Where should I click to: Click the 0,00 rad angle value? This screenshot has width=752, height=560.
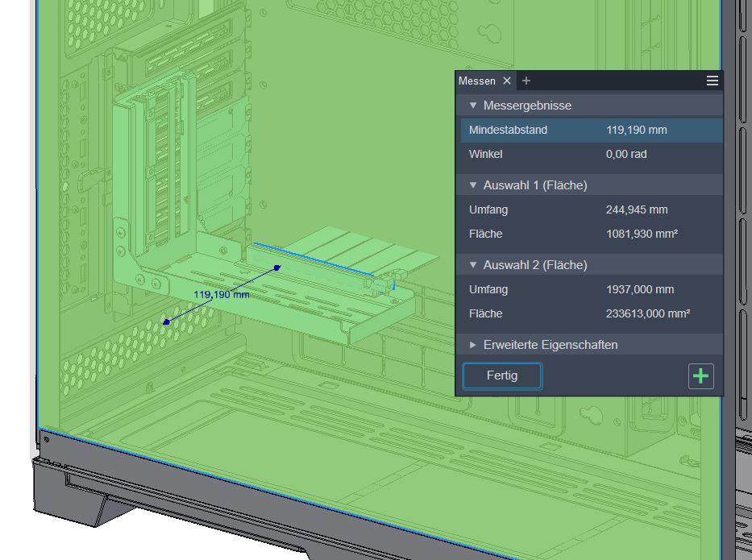tap(626, 154)
